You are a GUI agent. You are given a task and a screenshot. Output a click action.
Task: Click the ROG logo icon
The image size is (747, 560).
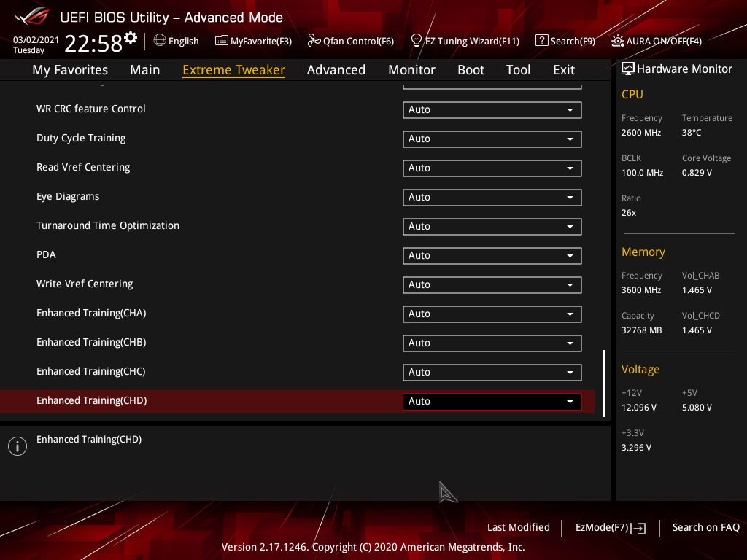pyautogui.click(x=31, y=17)
